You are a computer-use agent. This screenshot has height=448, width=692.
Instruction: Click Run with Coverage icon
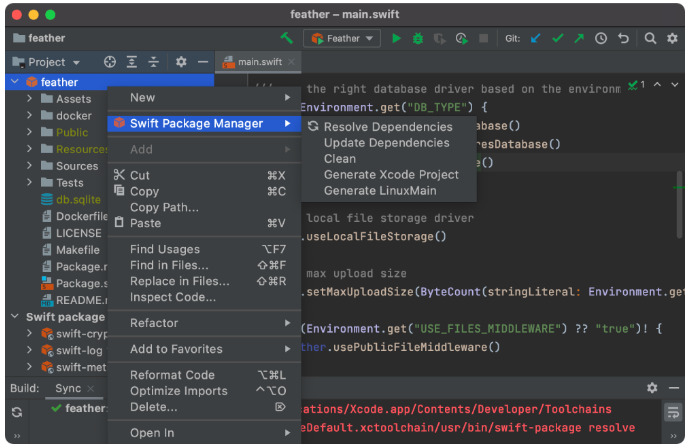[439, 39]
